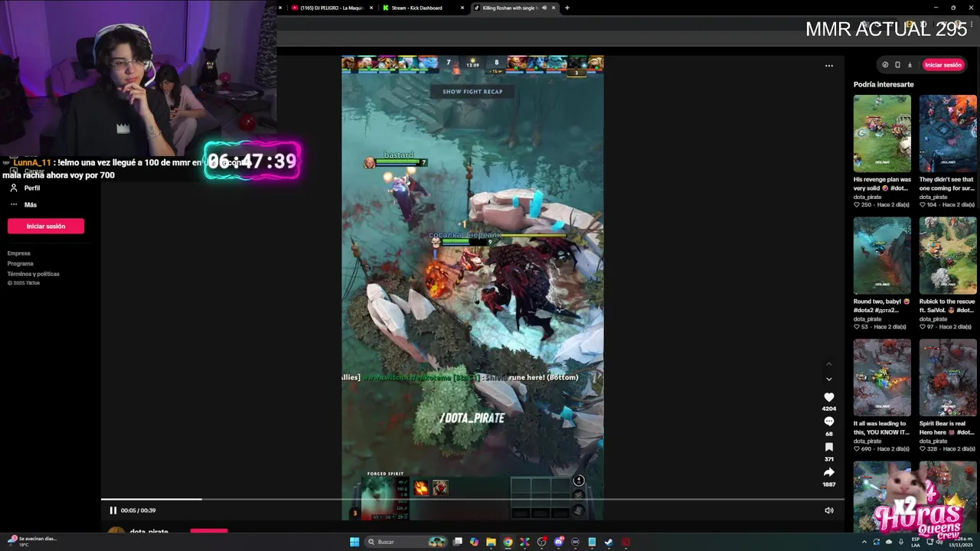The width and height of the screenshot is (980, 551).
Task: Open 'Rubick to the rescue' video thumbnail
Action: (948, 256)
